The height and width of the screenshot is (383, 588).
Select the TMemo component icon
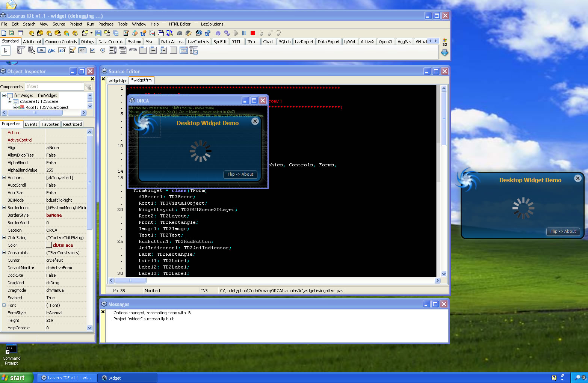click(x=72, y=50)
